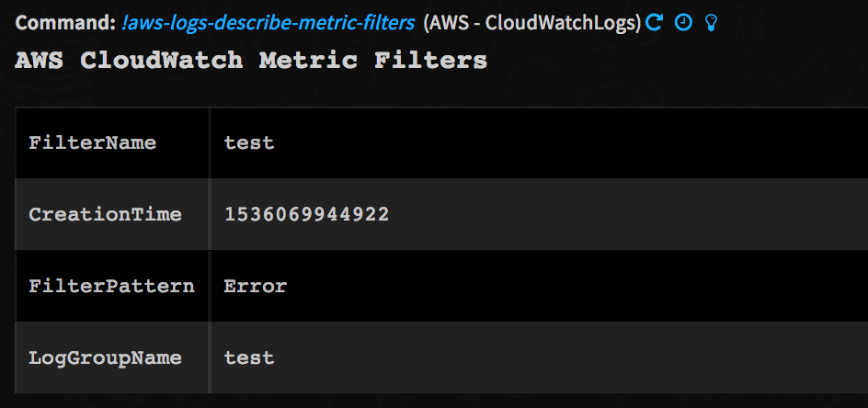Viewport: 868px width, 408px height.
Task: Select the FilterPattern key cell
Action: coord(111,286)
